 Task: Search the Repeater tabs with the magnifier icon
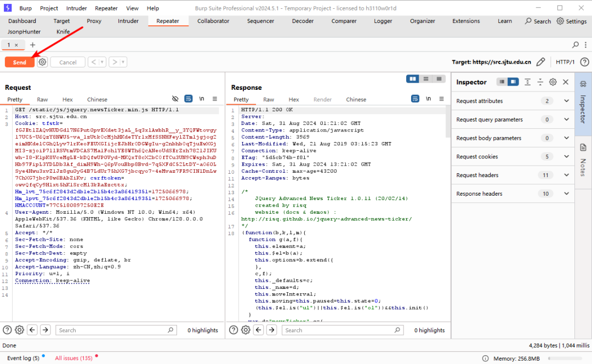tap(576, 45)
